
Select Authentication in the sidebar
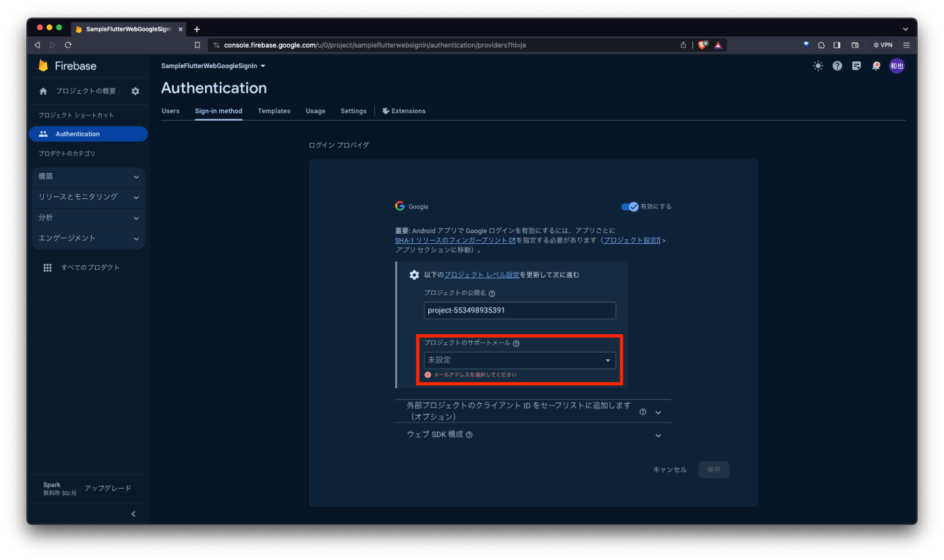click(x=88, y=134)
